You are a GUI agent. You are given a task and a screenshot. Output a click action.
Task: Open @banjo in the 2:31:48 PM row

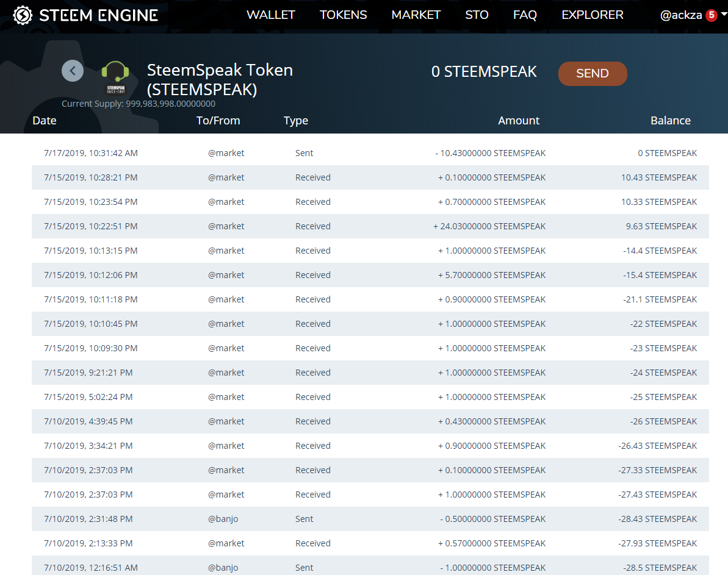pos(223,519)
